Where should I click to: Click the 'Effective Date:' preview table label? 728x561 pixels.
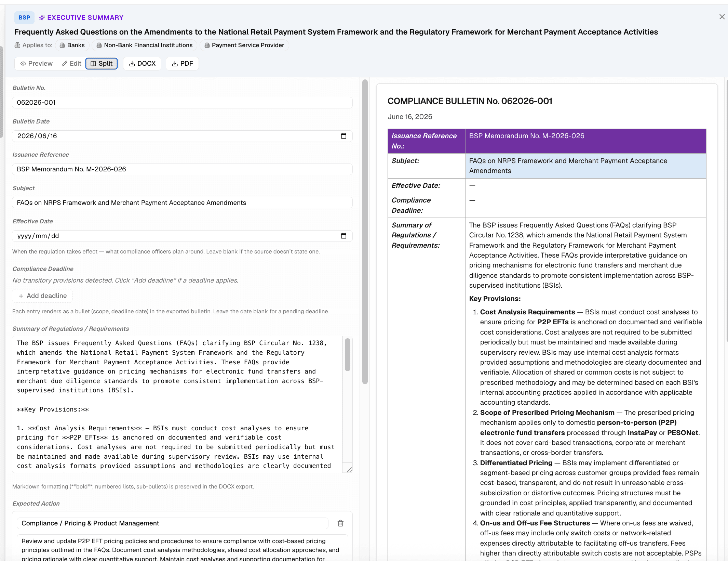coord(416,185)
